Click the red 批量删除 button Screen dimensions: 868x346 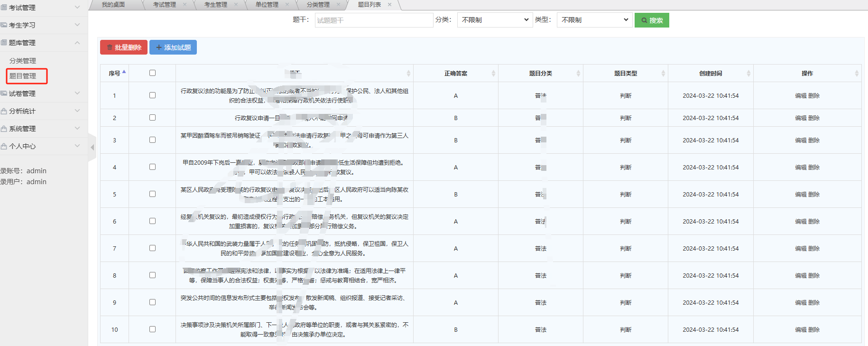(x=124, y=47)
